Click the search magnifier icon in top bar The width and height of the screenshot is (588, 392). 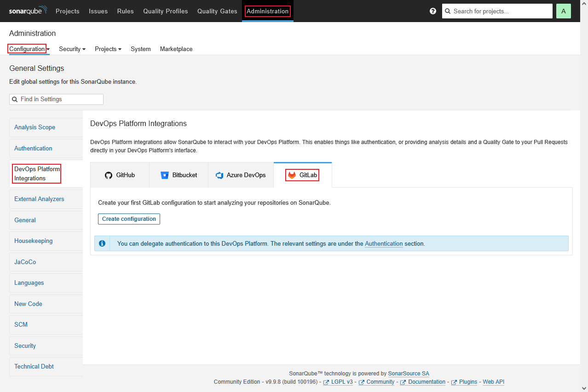click(x=448, y=11)
